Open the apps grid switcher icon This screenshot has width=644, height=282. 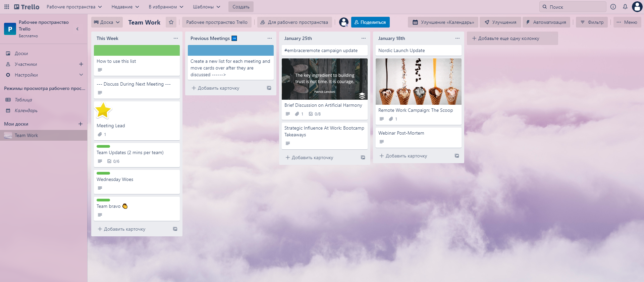click(7, 7)
